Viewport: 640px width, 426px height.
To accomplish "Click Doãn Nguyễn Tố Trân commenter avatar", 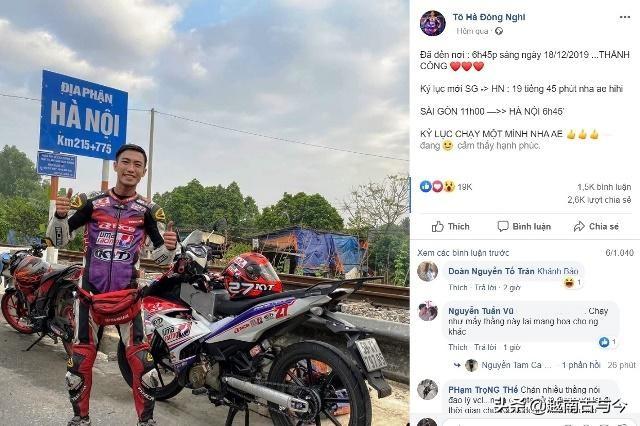I will click(x=427, y=271).
